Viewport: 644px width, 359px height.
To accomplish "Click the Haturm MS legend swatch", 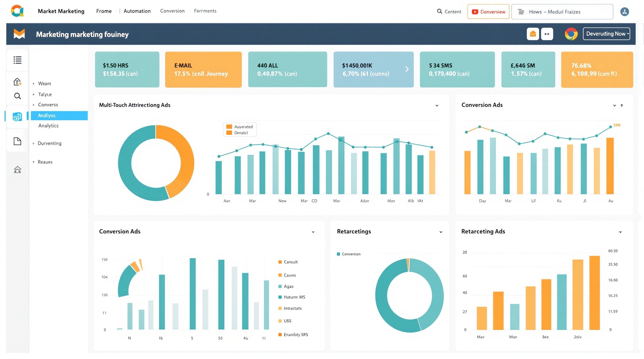I will coord(280,297).
